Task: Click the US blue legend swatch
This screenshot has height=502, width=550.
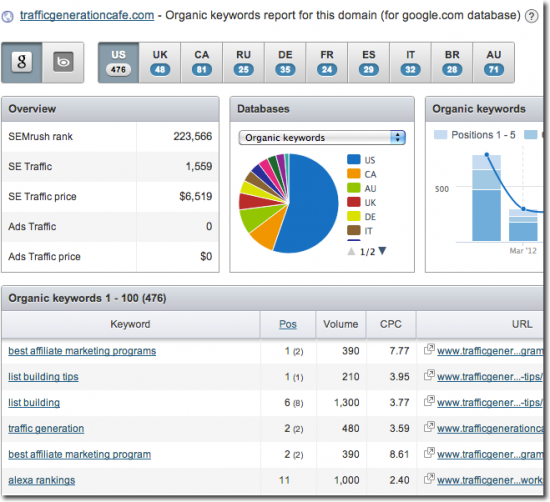Action: 354,159
